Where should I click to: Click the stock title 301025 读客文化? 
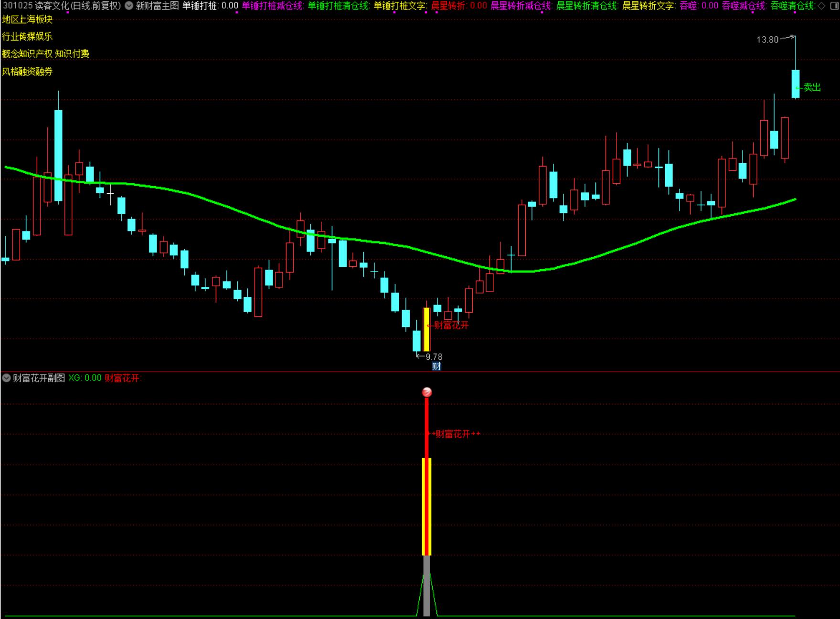point(62,6)
